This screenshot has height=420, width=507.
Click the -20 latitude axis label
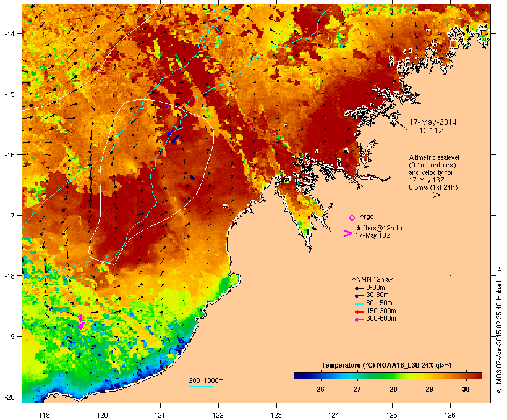coord(9,397)
